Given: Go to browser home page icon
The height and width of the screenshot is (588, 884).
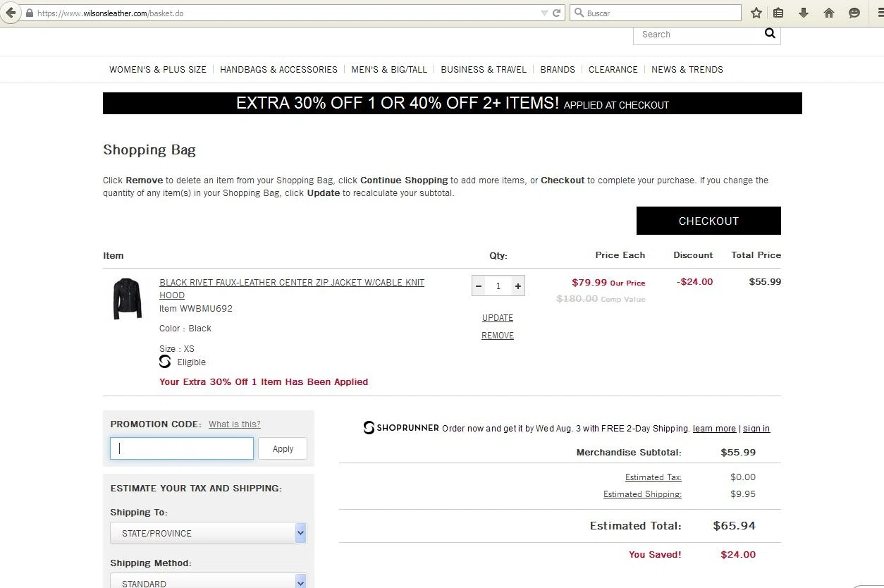Looking at the screenshot, I should pyautogui.click(x=829, y=13).
